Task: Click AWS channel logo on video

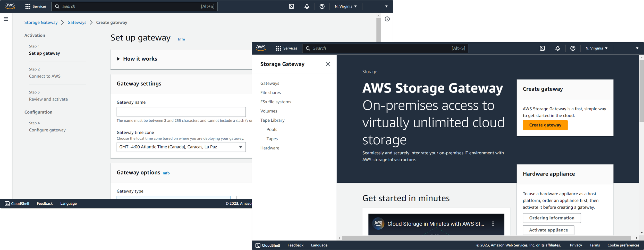Action: tap(378, 223)
